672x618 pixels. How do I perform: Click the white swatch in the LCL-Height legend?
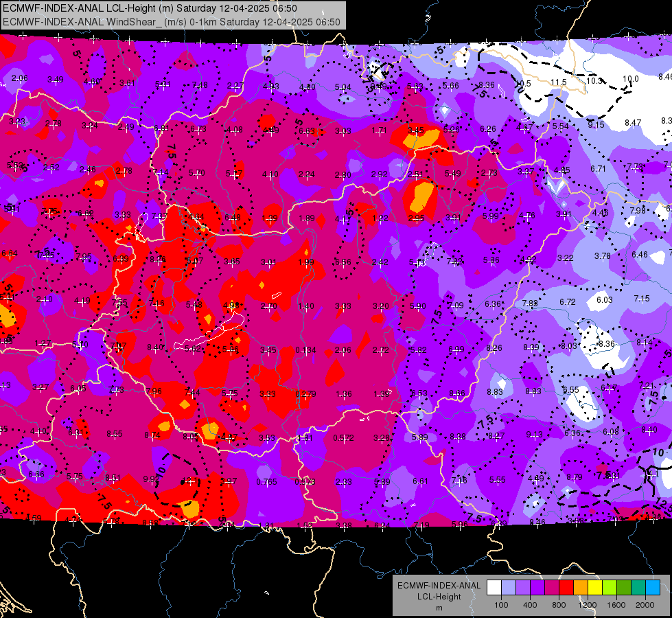tap(494, 587)
